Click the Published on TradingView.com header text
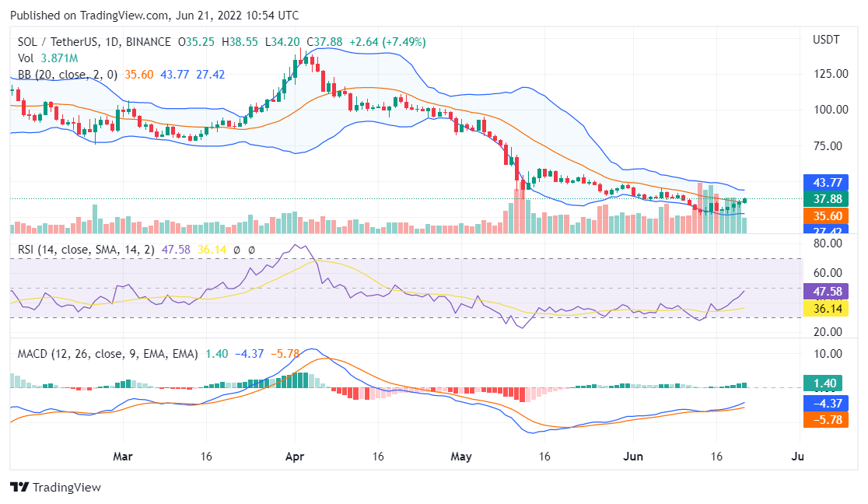 pyautogui.click(x=153, y=16)
